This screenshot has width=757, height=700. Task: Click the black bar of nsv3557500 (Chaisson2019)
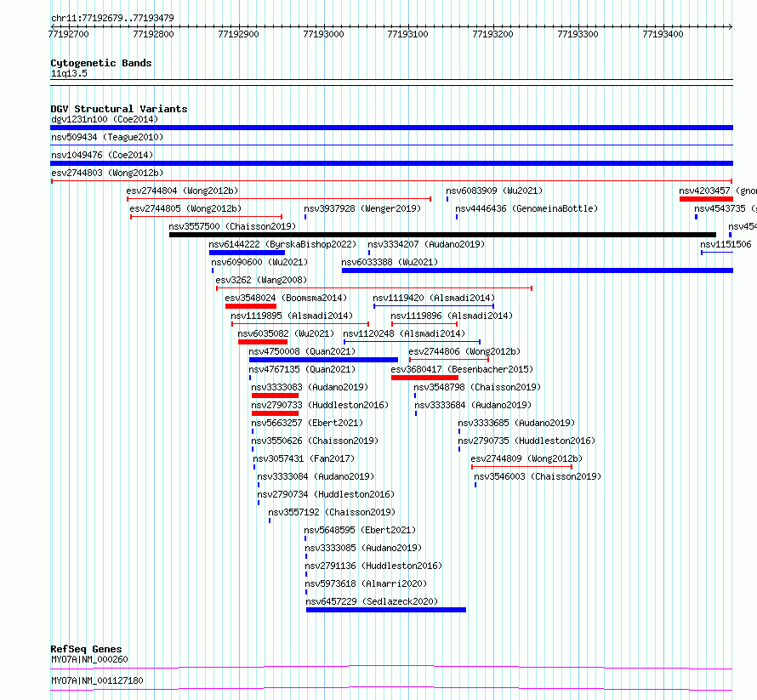tap(442, 235)
